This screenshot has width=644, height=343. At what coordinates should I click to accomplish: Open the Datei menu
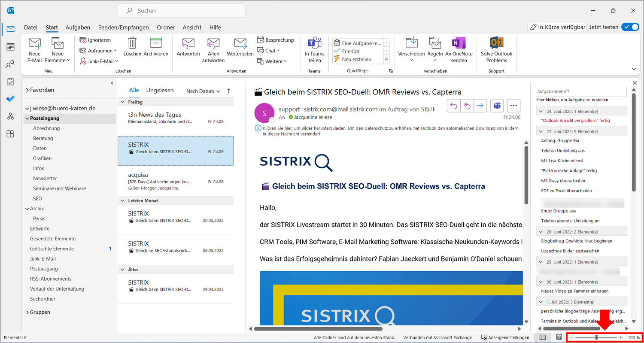[31, 27]
